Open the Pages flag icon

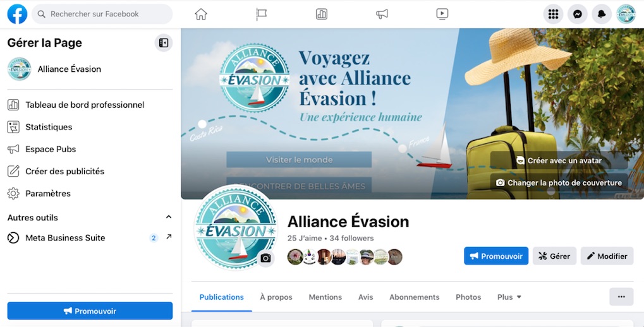pos(261,14)
